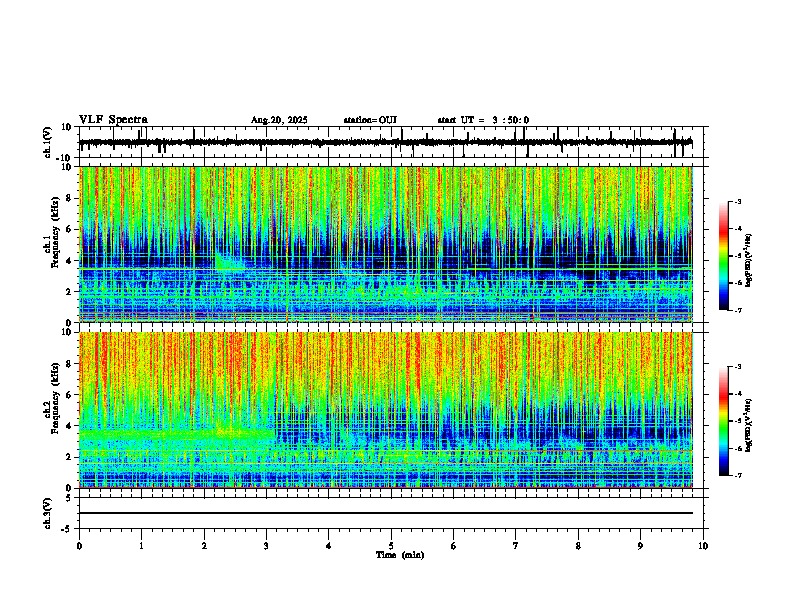Click the flat ch.3 voltage line
The height and width of the screenshot is (612, 792).
(x=386, y=513)
